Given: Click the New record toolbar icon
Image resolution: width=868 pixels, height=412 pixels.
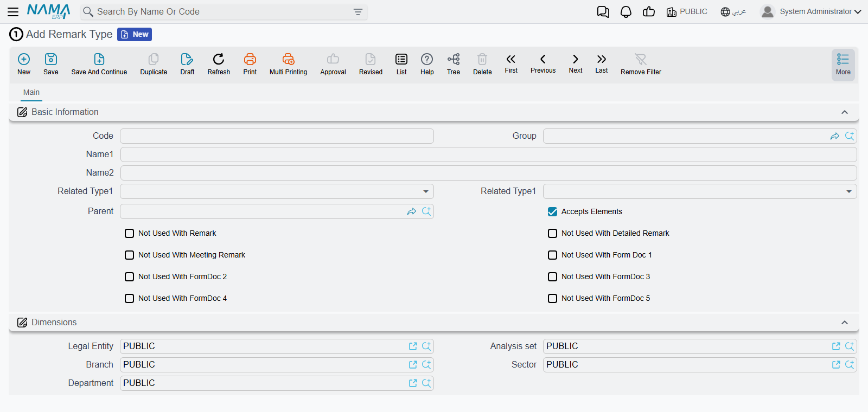Looking at the screenshot, I should [x=24, y=59].
